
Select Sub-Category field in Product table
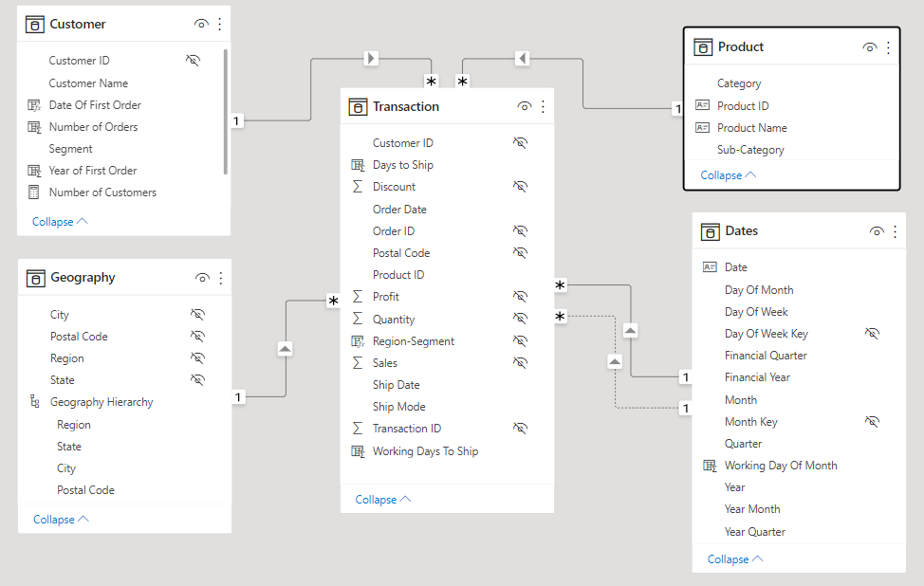coord(750,150)
